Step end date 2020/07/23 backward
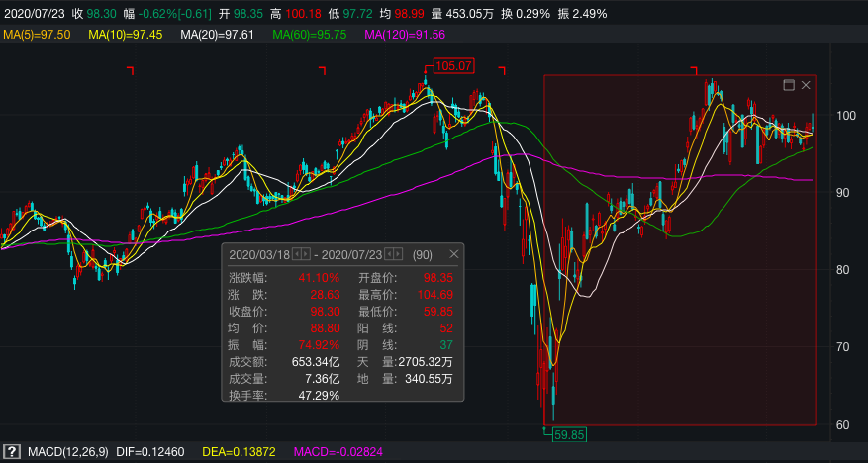The width and height of the screenshot is (868, 463). (389, 254)
